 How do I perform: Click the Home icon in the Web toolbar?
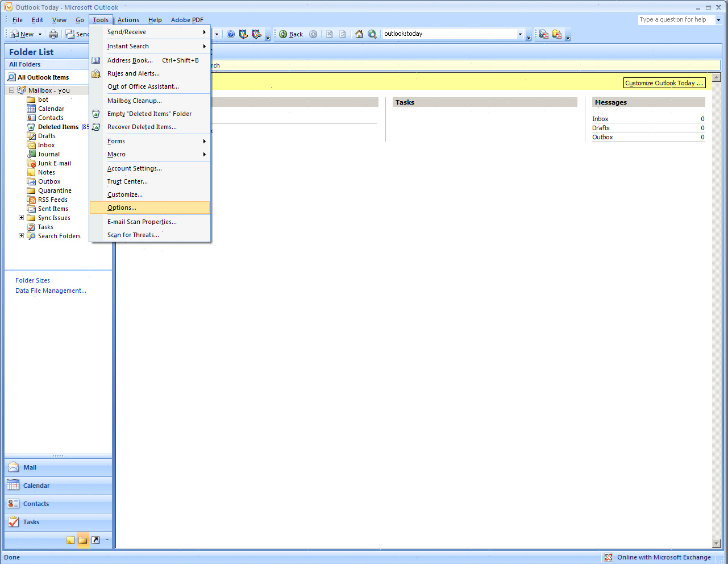coord(359,34)
